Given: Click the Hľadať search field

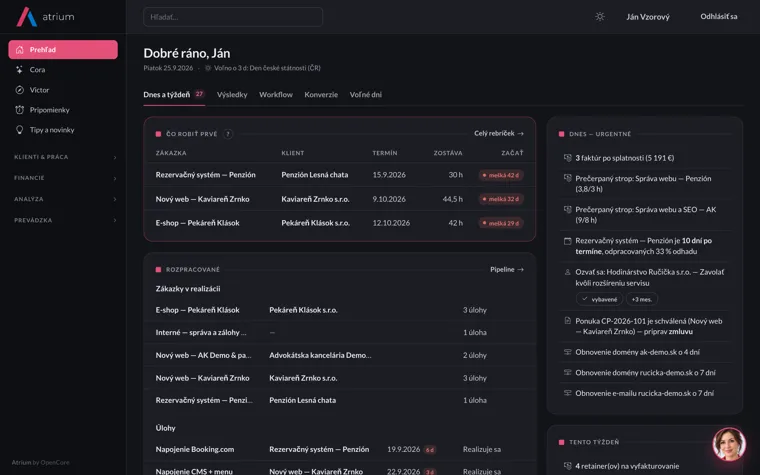Looking at the screenshot, I should [x=233, y=17].
